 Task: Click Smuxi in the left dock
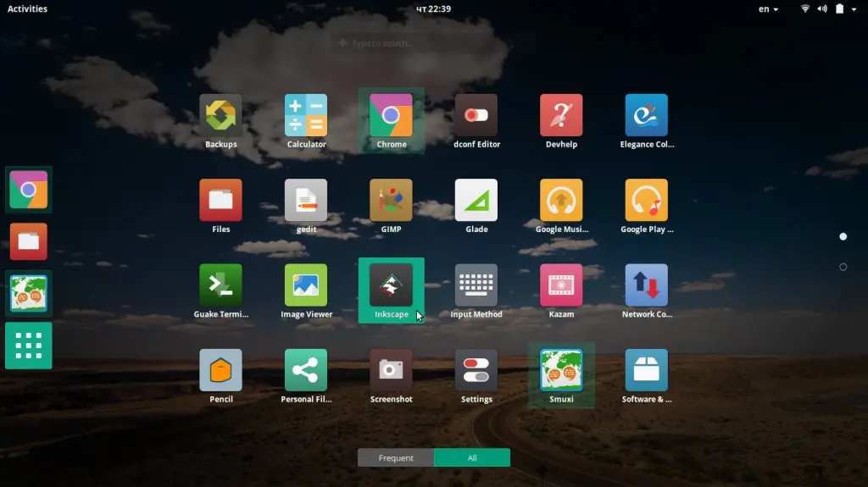29,294
